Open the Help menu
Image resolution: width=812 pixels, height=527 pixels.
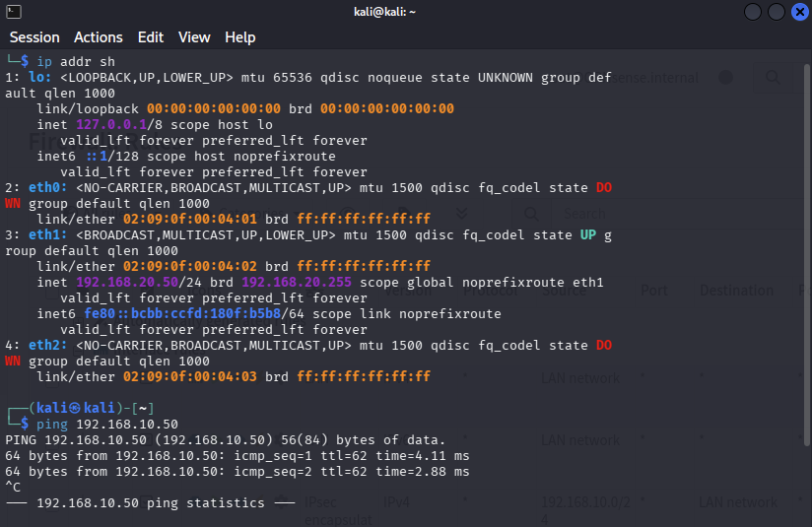(x=240, y=37)
